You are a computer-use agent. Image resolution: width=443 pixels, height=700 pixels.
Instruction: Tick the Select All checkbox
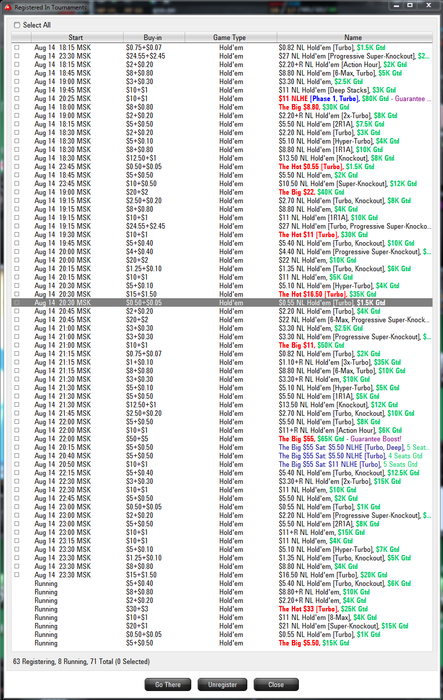[17, 25]
